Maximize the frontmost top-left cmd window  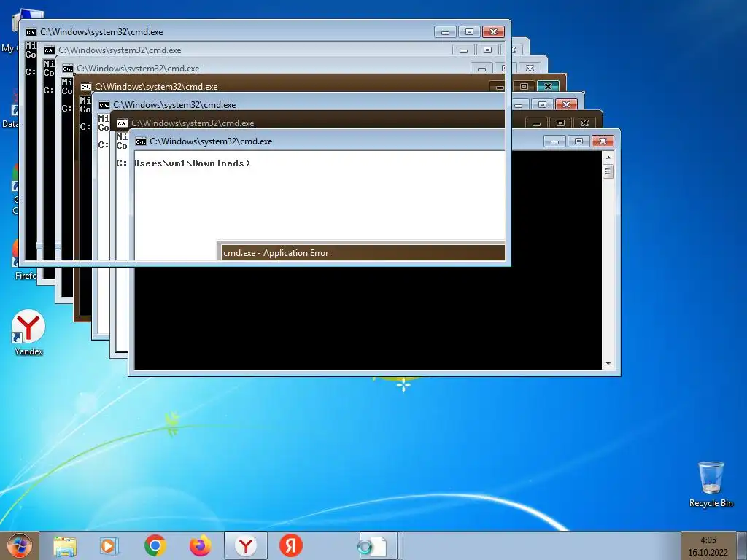coord(469,32)
